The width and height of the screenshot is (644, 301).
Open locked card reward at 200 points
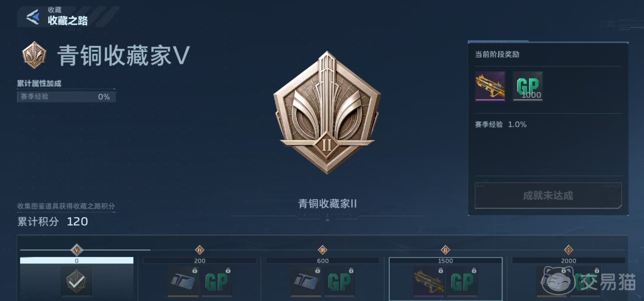(183, 282)
